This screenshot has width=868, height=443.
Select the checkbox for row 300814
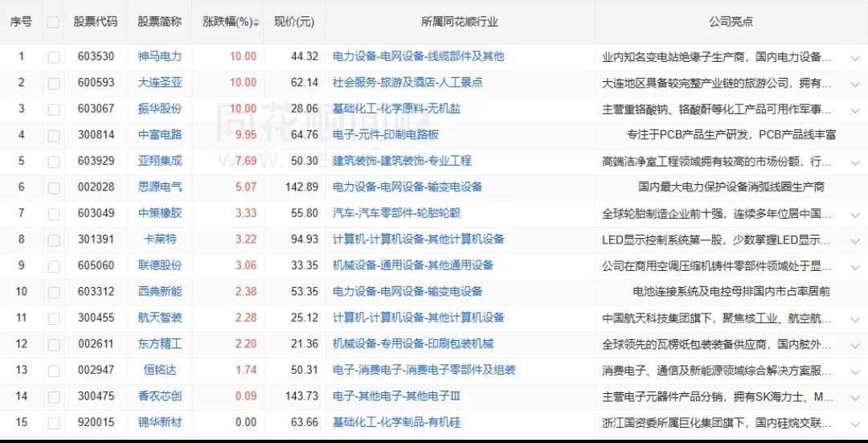click(x=53, y=135)
